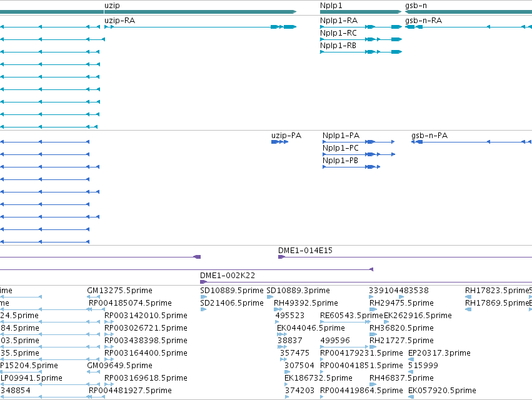Image resolution: width=532 pixels, height=400 pixels.
Task: Select the Nplp1-PA protein label
Action: coord(341,136)
